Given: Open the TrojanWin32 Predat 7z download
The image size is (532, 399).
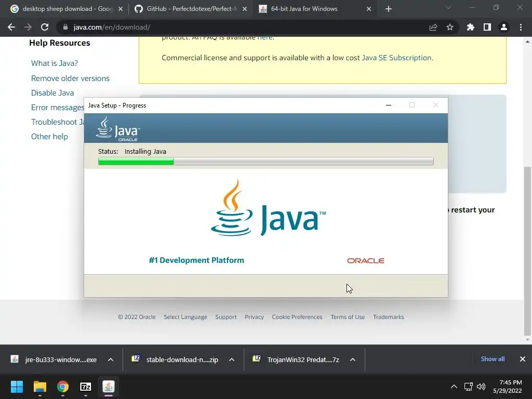Looking at the screenshot, I should pyautogui.click(x=297, y=360).
